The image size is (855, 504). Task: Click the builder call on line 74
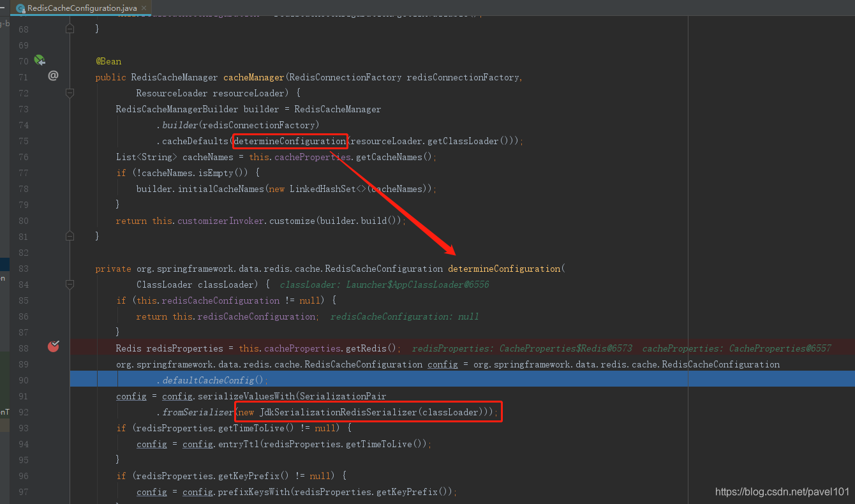180,125
